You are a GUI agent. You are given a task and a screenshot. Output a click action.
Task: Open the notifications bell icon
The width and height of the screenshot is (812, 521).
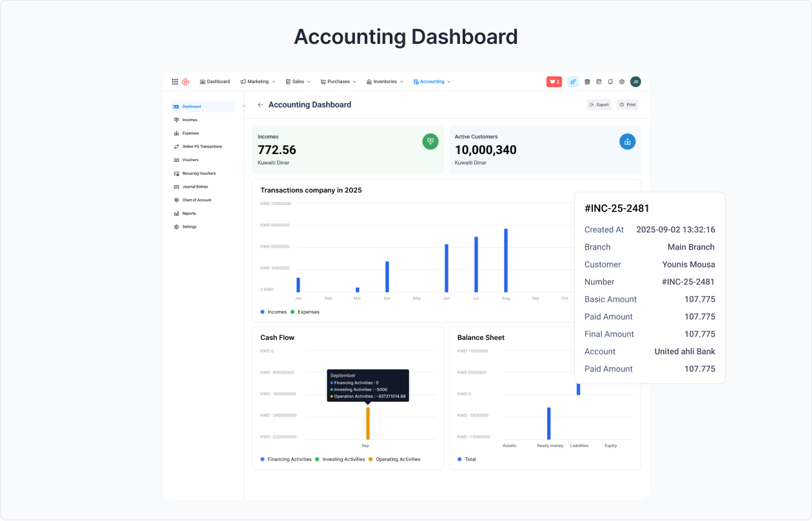(x=610, y=82)
